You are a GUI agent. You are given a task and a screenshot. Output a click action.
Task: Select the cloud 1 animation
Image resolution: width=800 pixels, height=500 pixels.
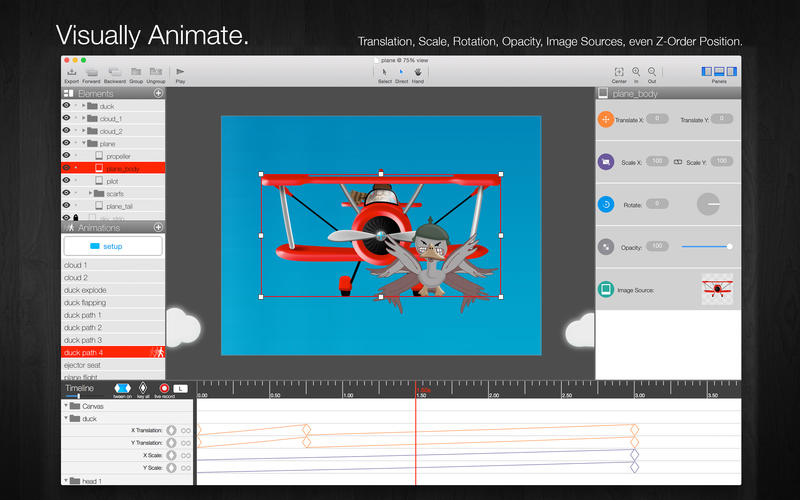click(x=113, y=265)
